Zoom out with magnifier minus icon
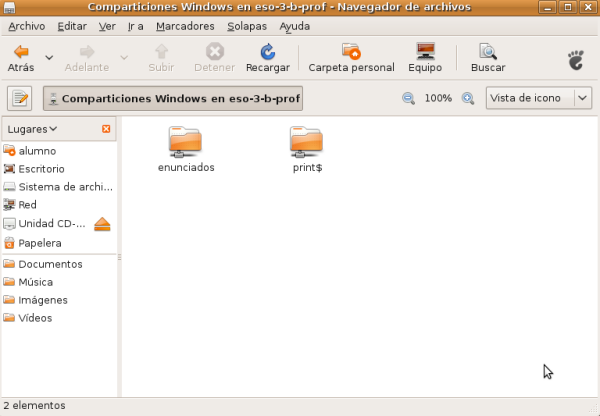Viewport: 600px width, 416px height. 408,99
